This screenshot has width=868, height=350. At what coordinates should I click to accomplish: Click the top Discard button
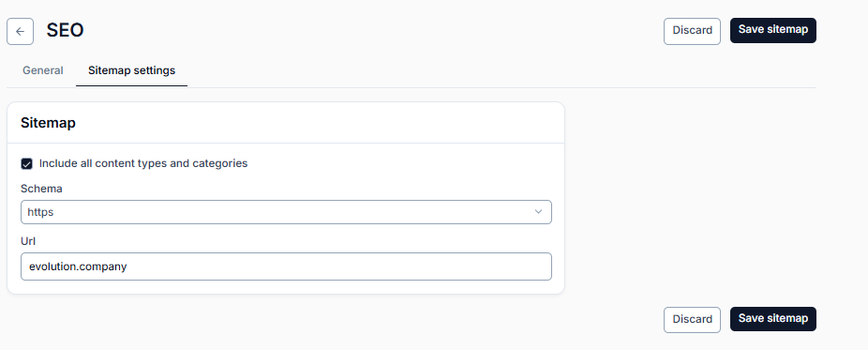click(692, 31)
